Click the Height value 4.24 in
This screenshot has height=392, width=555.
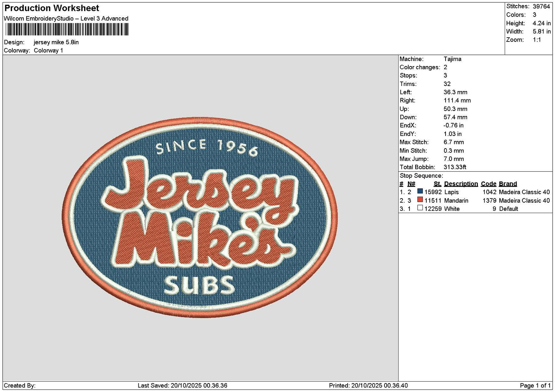click(x=542, y=23)
